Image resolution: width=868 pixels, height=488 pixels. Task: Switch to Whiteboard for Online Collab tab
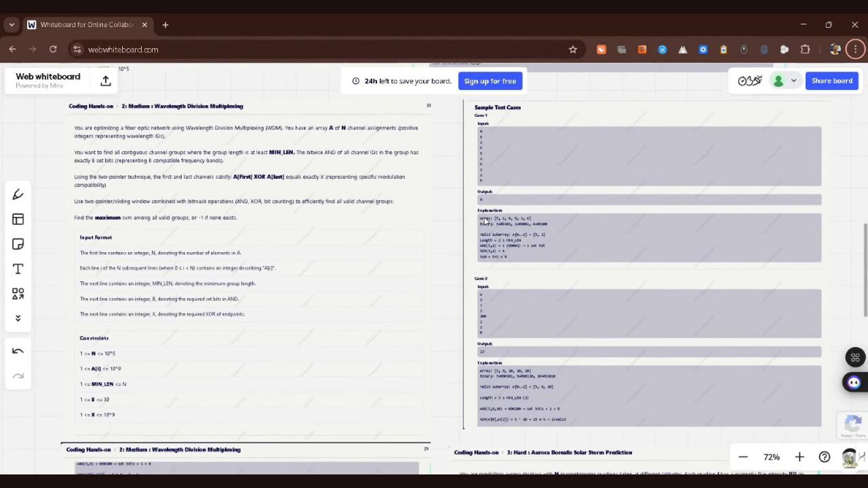pos(87,24)
